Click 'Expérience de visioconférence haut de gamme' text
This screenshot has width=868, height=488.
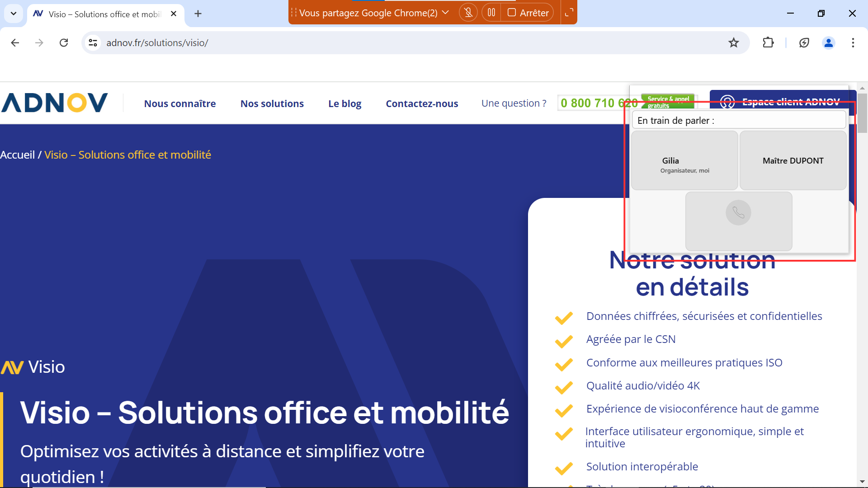[702, 409]
